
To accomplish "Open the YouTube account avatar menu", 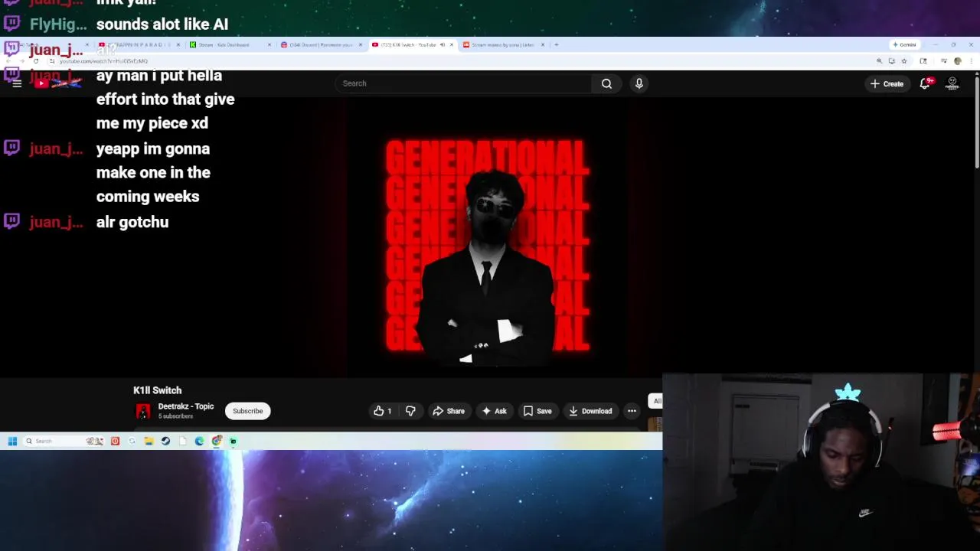I will click(x=952, y=83).
